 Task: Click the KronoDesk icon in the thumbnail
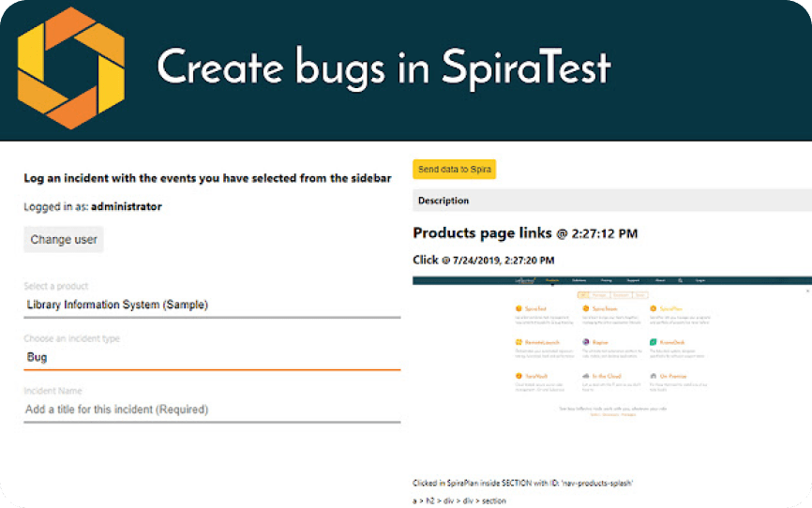[x=653, y=343]
